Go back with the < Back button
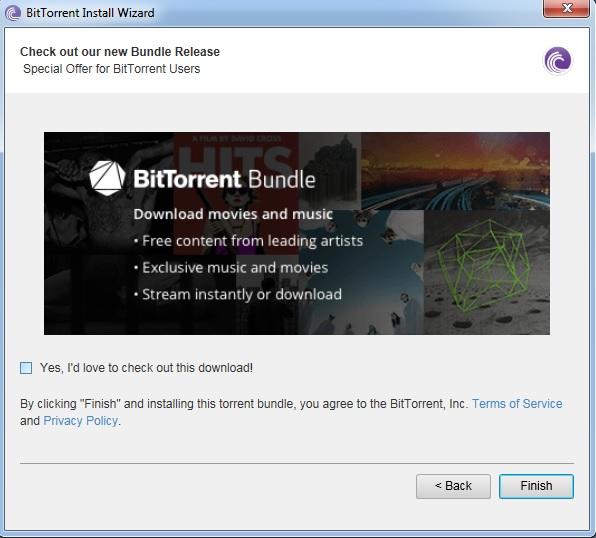Viewport: 596px width, 538px height. 453,486
